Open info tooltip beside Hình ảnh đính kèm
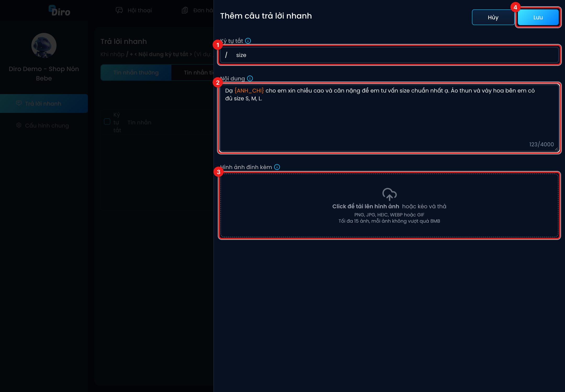565x392 pixels. [x=277, y=167]
